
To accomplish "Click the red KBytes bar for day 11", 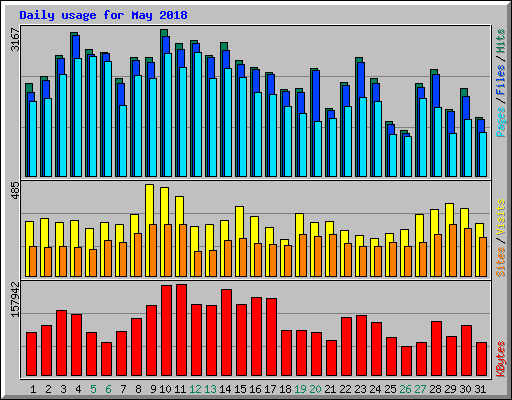I will (182, 330).
